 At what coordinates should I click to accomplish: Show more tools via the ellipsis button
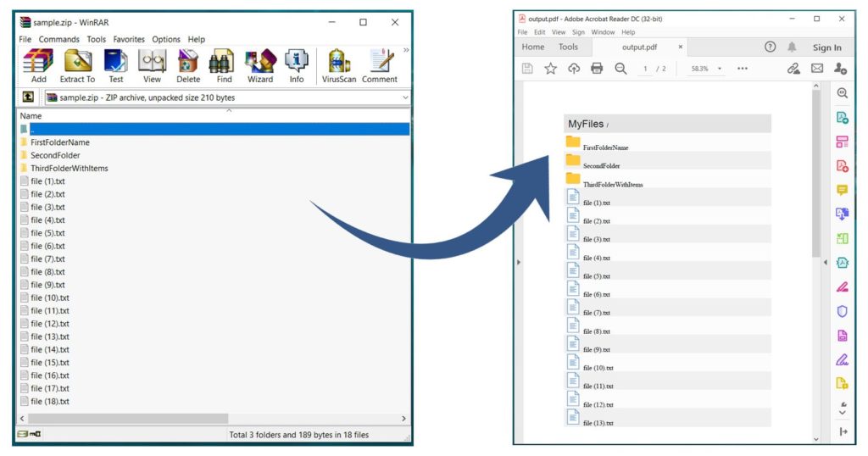pyautogui.click(x=743, y=69)
